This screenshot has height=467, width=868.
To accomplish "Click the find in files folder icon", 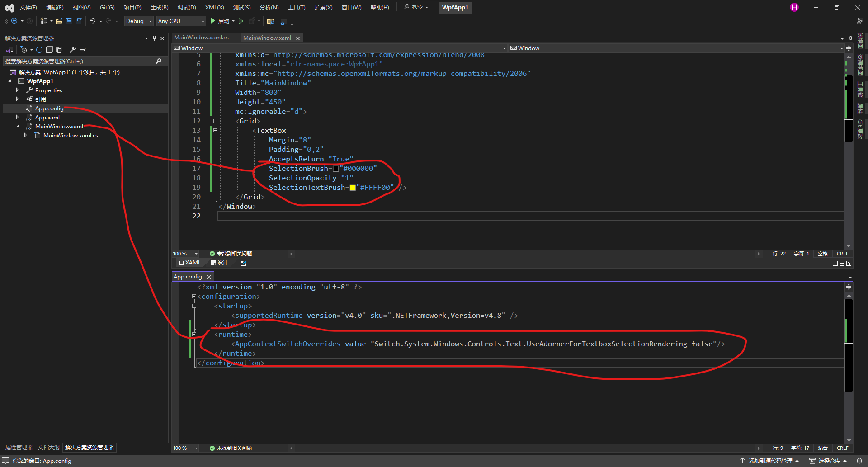I will point(270,21).
